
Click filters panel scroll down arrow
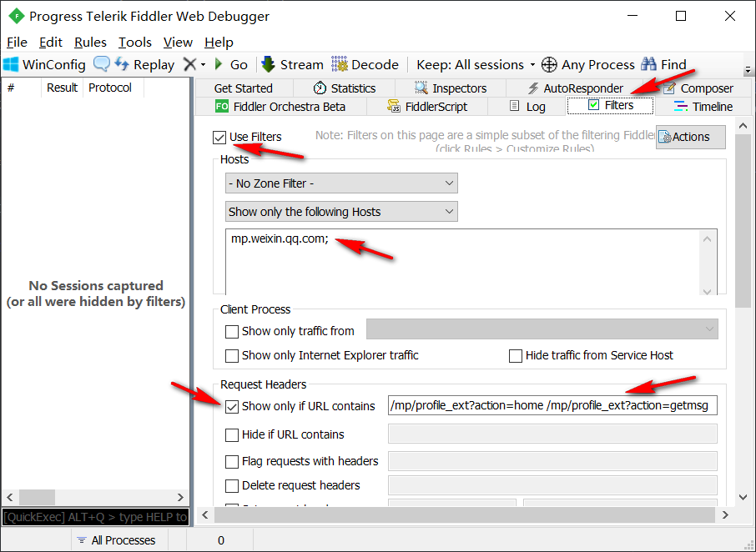point(743,497)
